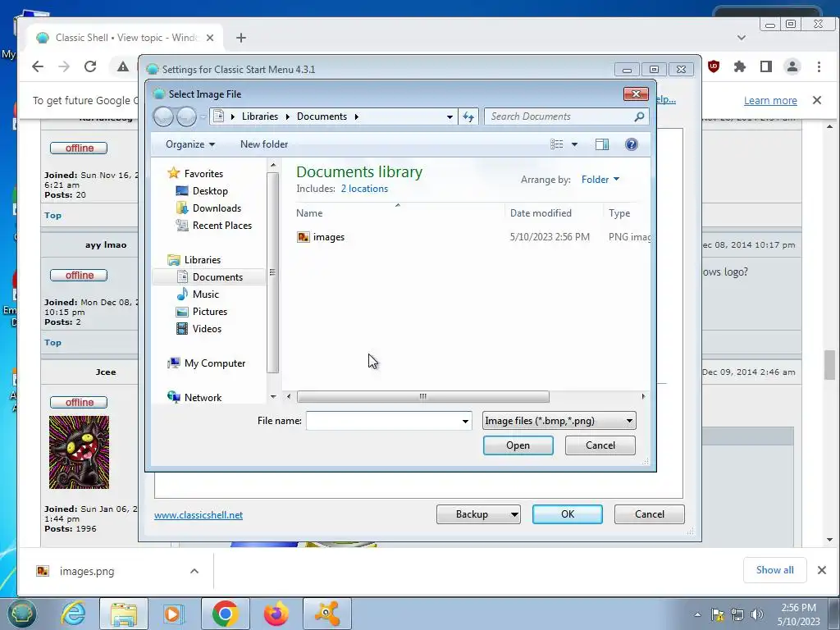Cancel the Select Image File dialog
The height and width of the screenshot is (630, 840).
pos(600,445)
